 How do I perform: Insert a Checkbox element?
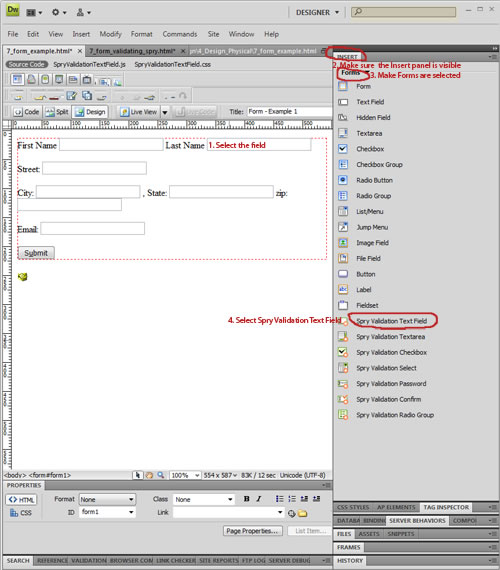(x=361, y=149)
